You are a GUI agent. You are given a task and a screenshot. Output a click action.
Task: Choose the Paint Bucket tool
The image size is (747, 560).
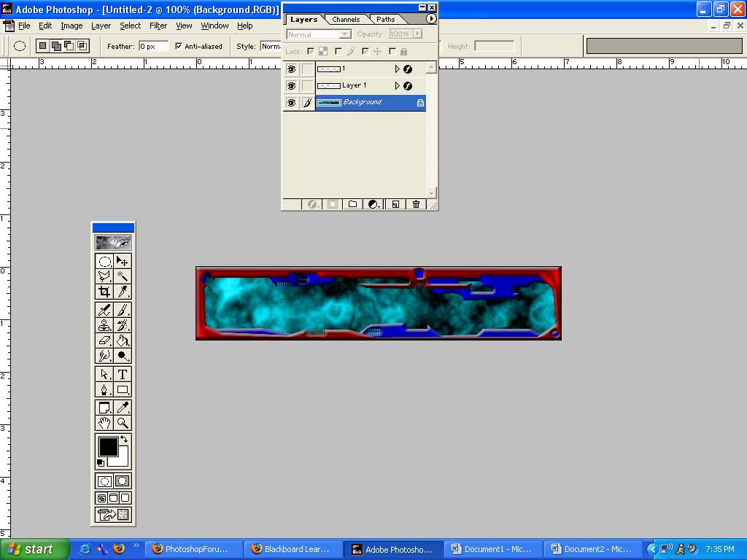click(x=123, y=341)
